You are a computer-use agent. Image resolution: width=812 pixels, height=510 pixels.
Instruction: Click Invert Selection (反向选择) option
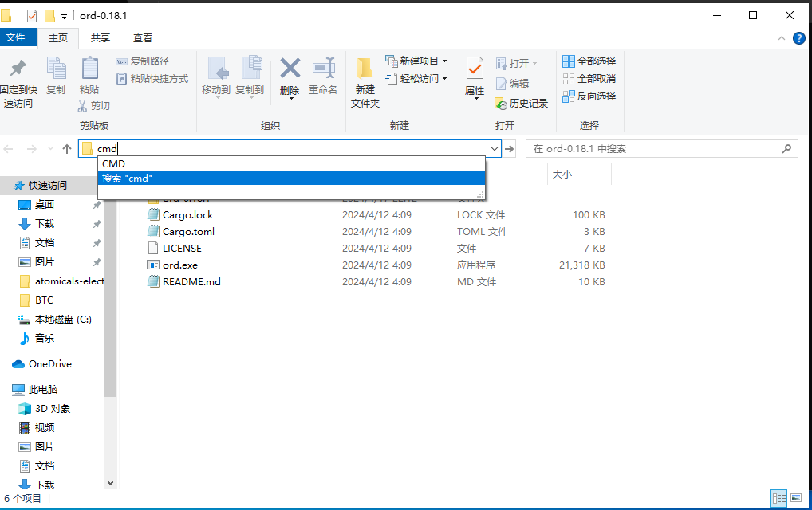tap(589, 96)
